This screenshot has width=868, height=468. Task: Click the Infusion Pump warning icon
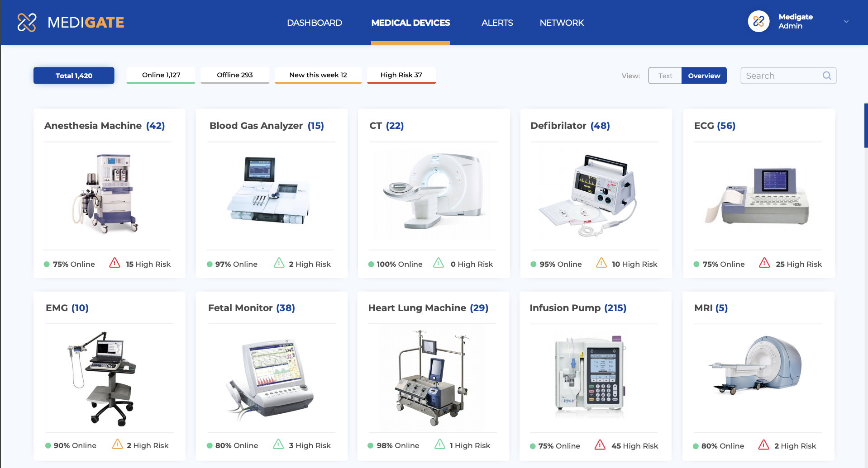point(600,444)
